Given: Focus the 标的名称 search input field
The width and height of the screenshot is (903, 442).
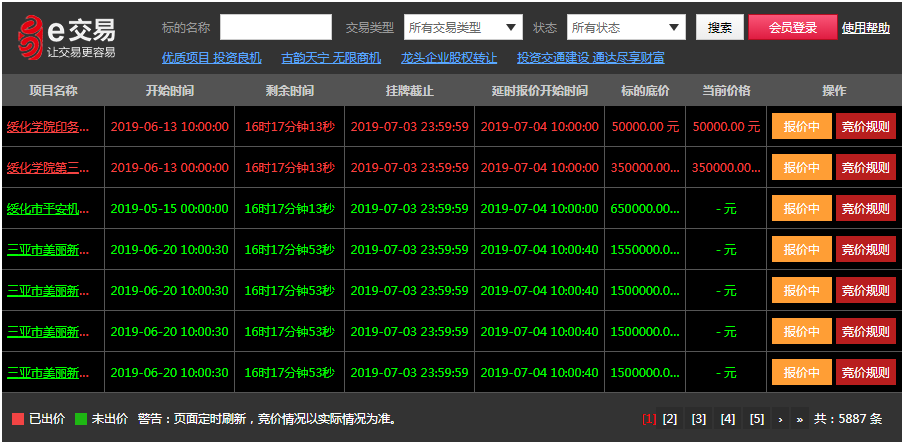Looking at the screenshot, I should [x=276, y=27].
